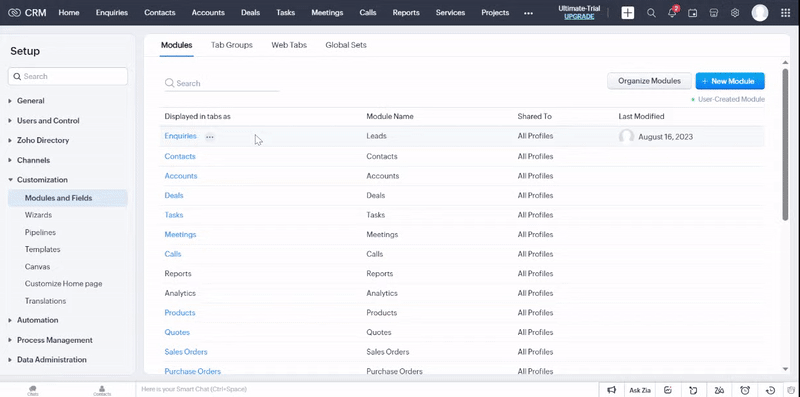Click the New Module button

pos(730,81)
